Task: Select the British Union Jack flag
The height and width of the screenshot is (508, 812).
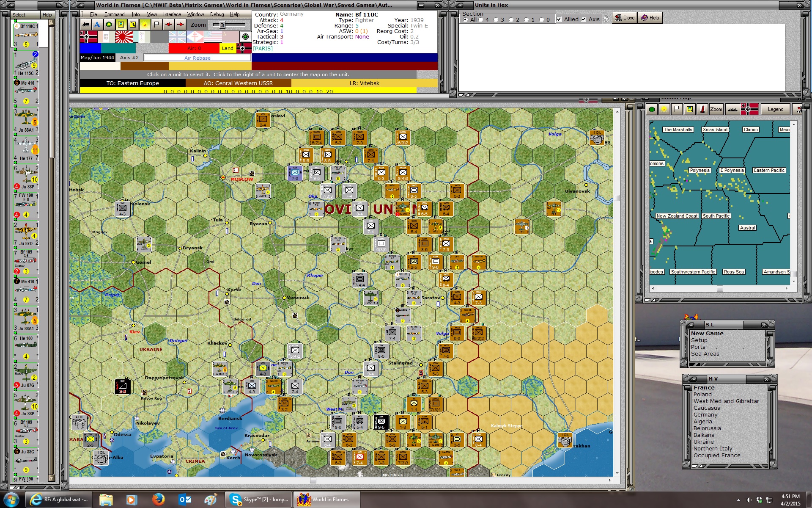Action: [177, 37]
